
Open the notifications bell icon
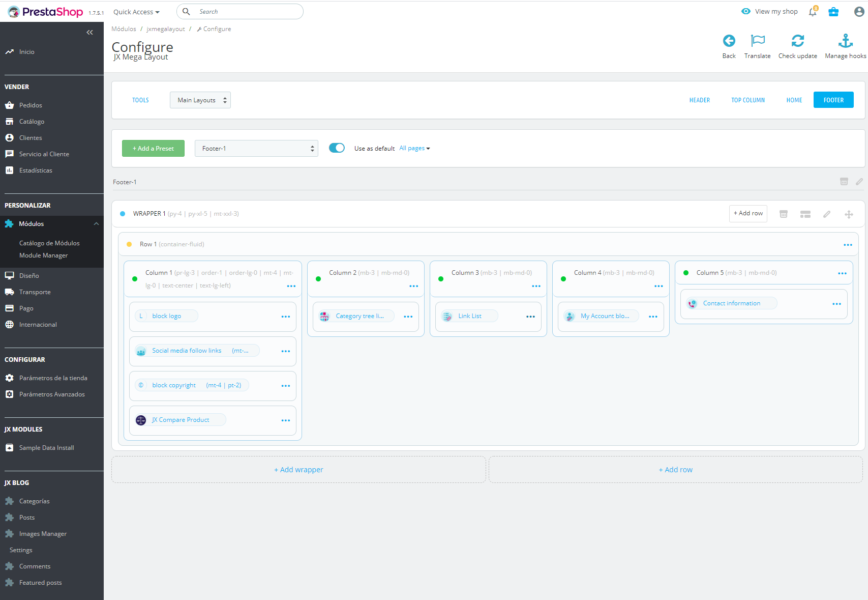click(x=813, y=12)
